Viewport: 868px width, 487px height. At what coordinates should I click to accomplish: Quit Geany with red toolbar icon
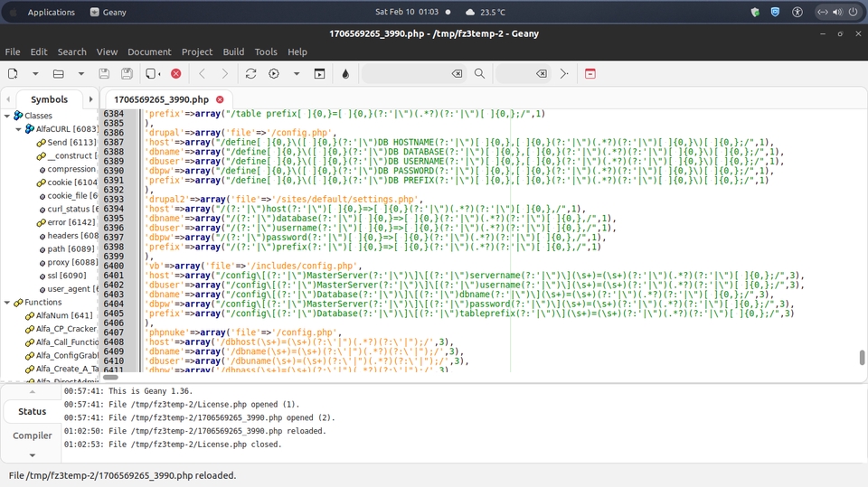590,73
